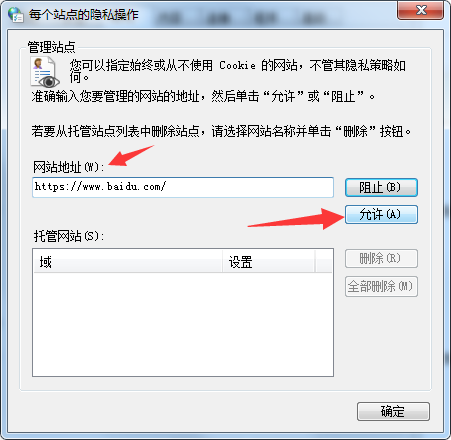Click the 托管网站(S) label
This screenshot has height=440, width=451.
69,236
